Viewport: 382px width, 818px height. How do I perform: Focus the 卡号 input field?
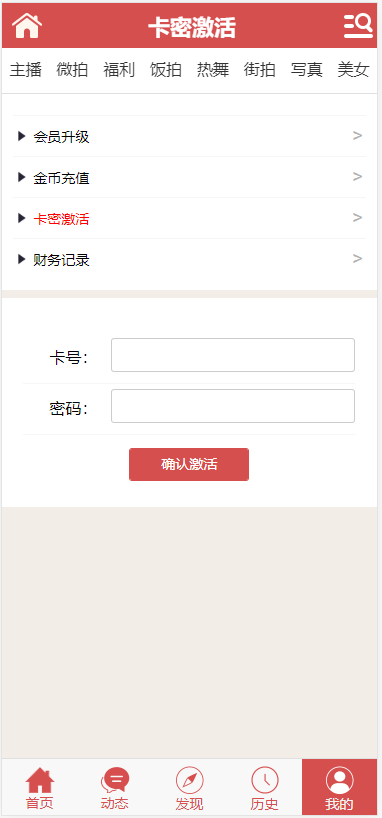[233, 355]
